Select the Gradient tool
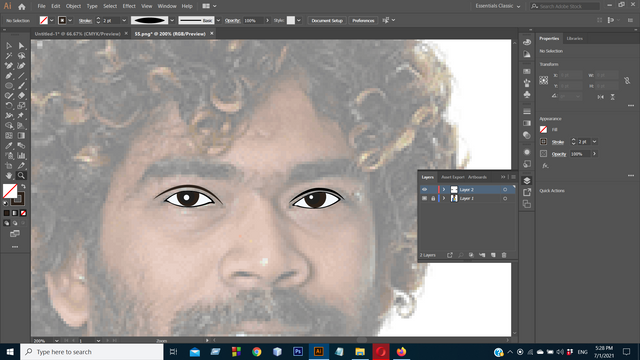 tap(21, 136)
